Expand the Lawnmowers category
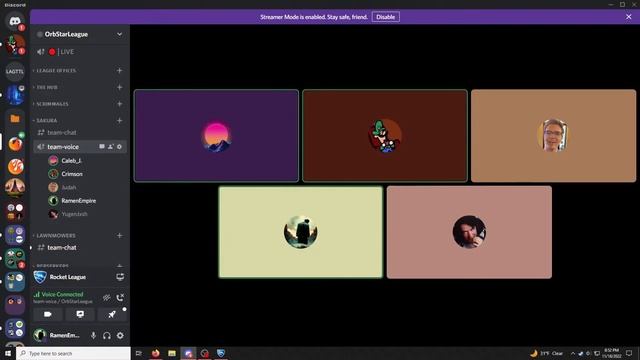This screenshot has width=640, height=360. 56,236
